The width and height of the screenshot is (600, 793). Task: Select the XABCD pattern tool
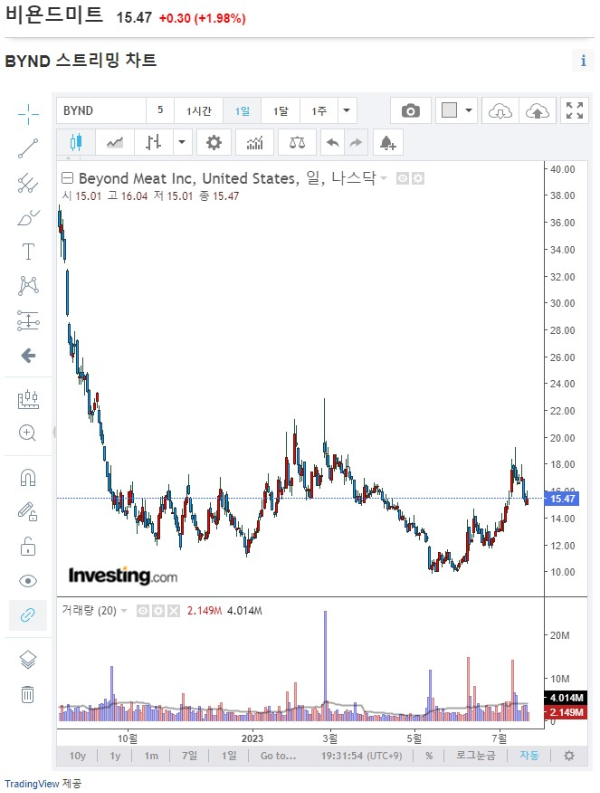pos(28,286)
